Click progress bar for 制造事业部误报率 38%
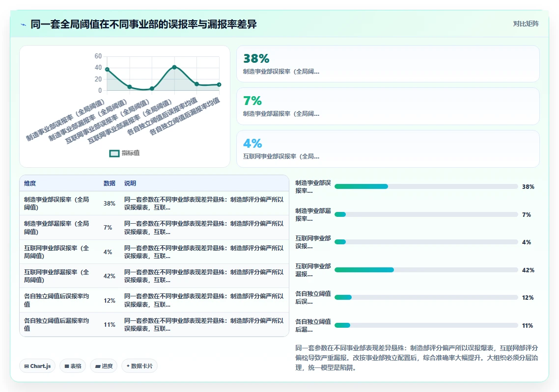Viewport: 559px width, 392px height. [x=426, y=186]
